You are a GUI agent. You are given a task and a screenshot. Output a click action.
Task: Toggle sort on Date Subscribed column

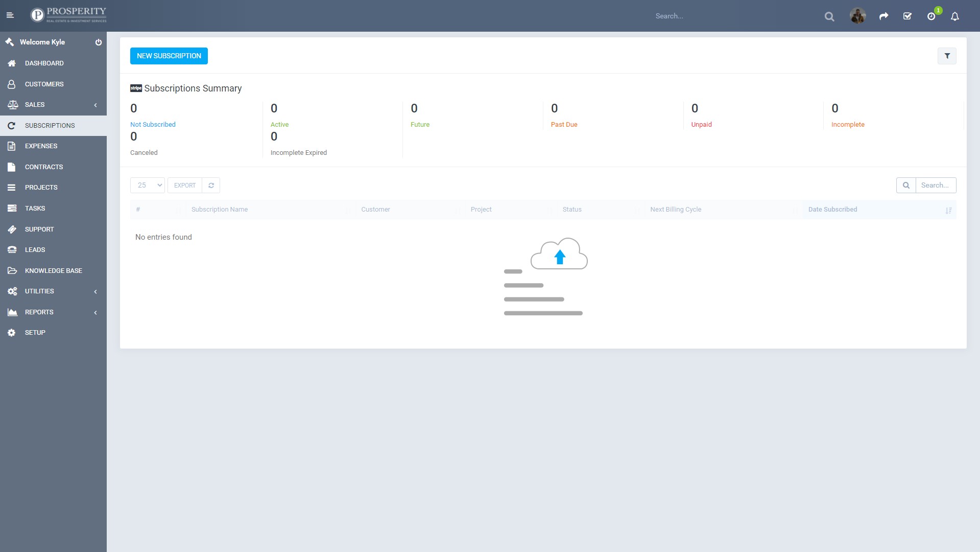tap(832, 210)
